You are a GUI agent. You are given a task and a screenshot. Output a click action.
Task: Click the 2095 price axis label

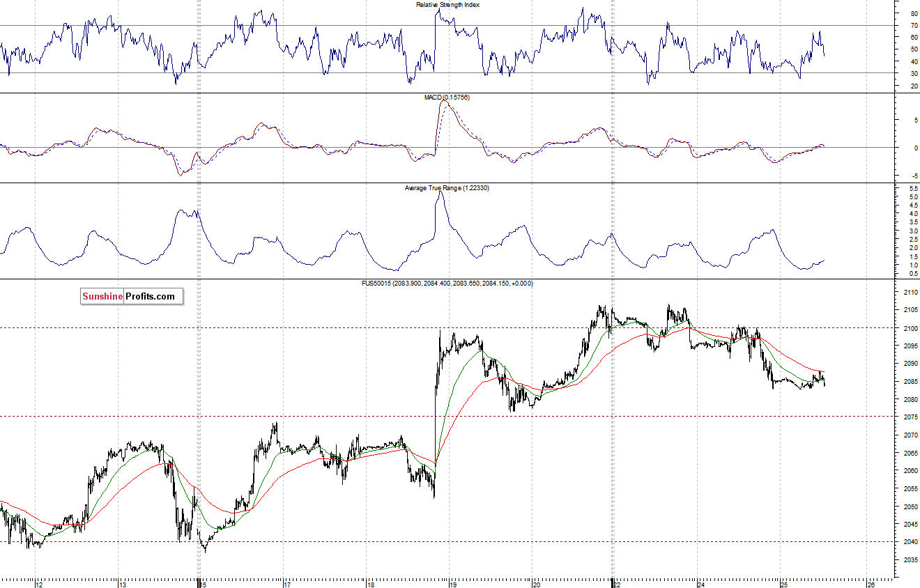[x=911, y=346]
